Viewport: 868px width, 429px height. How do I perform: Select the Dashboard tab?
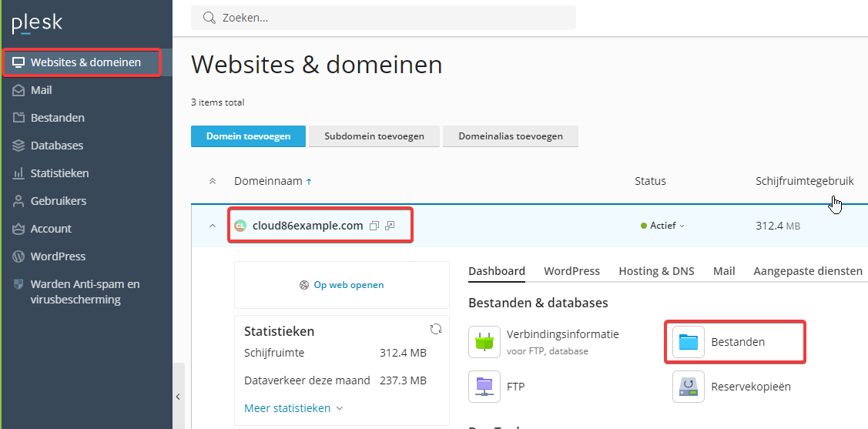point(497,271)
